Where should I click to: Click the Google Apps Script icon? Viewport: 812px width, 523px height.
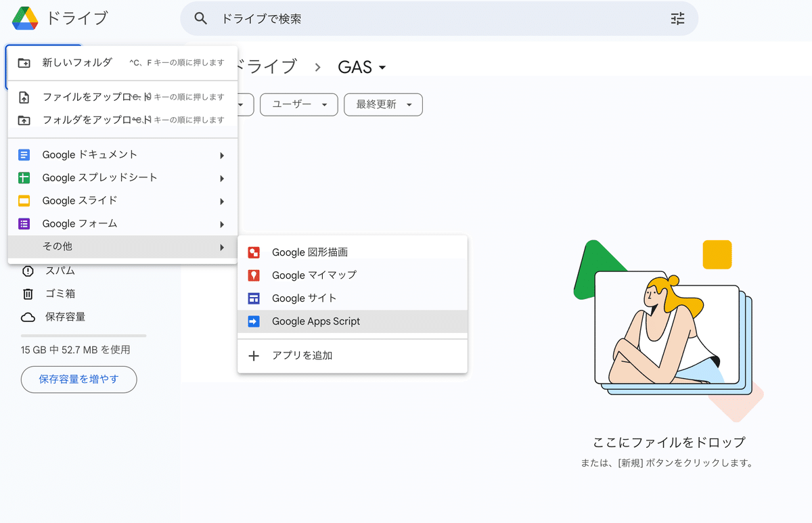click(x=254, y=321)
